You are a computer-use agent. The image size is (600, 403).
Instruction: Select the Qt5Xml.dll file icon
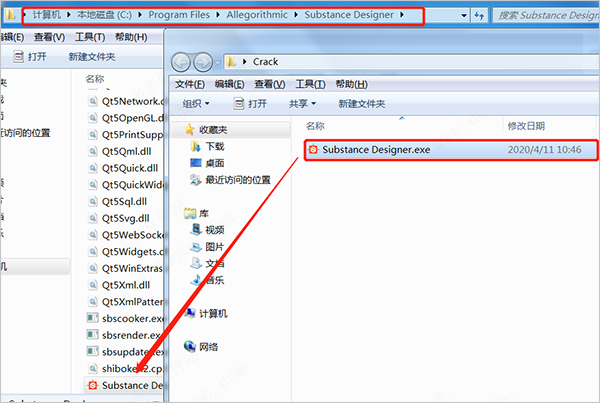[x=93, y=285]
